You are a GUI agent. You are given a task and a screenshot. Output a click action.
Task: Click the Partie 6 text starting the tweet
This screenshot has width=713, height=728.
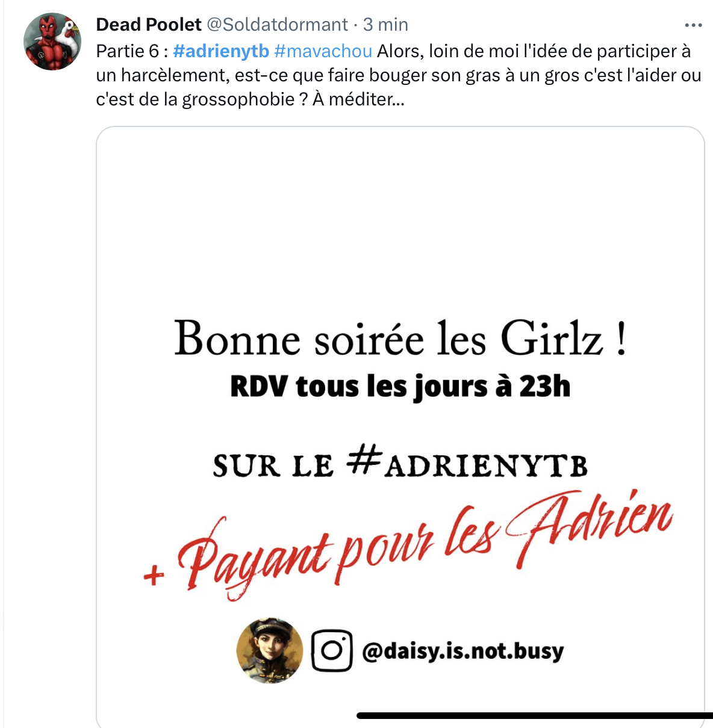tap(128, 51)
